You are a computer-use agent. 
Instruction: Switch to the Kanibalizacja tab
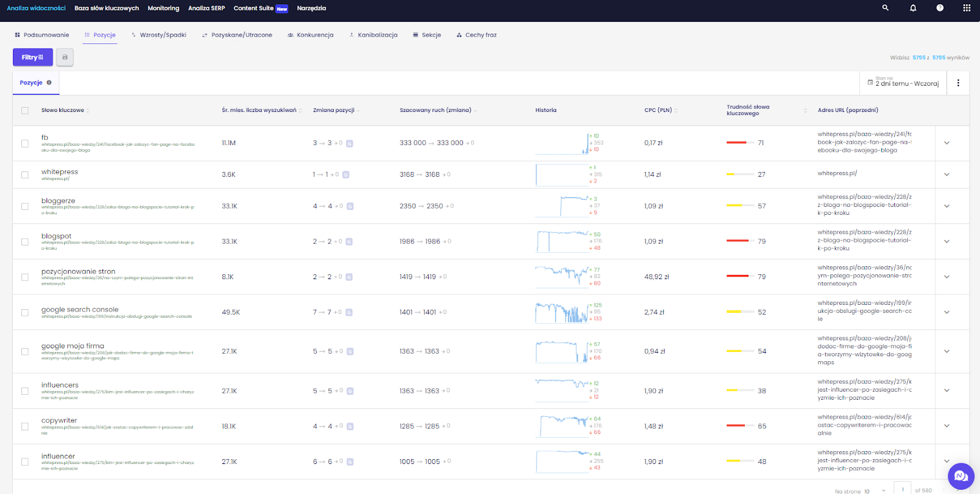tap(373, 35)
